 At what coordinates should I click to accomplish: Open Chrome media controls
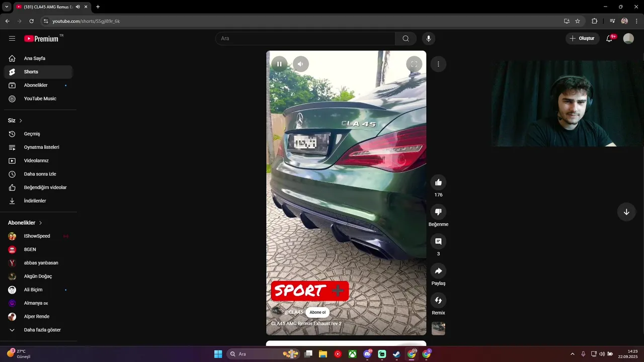pyautogui.click(x=612, y=21)
